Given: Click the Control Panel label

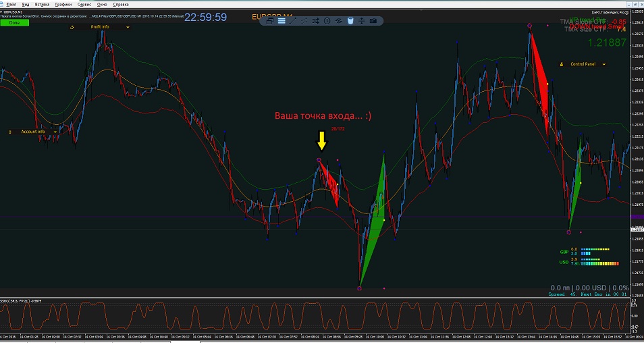Looking at the screenshot, I should coord(583,64).
